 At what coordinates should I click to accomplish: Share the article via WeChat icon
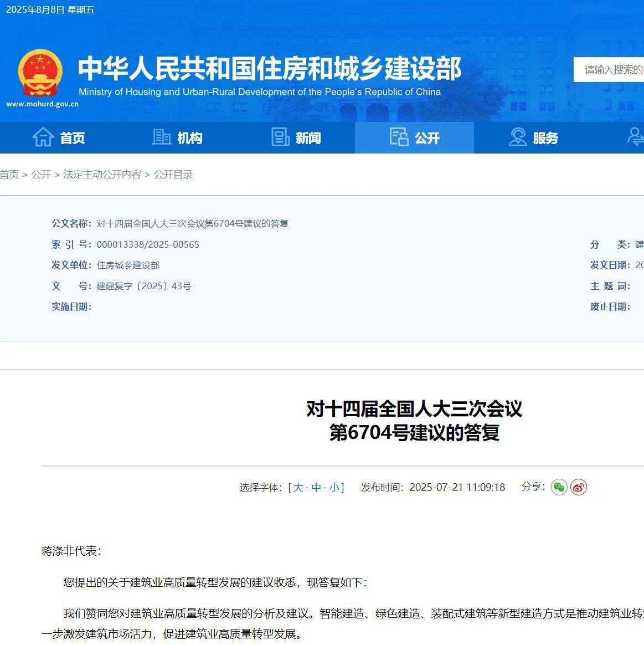(x=559, y=487)
